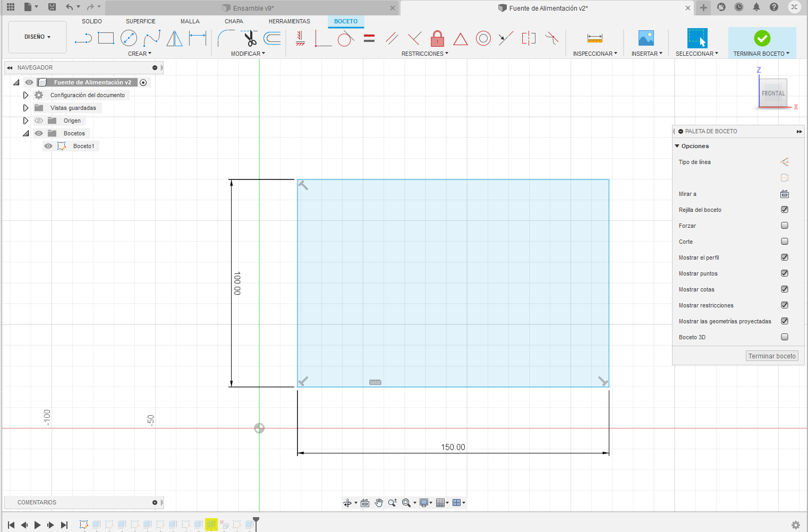This screenshot has height=532, width=808.
Task: Select the Spline sketch tool
Action: tap(152, 38)
